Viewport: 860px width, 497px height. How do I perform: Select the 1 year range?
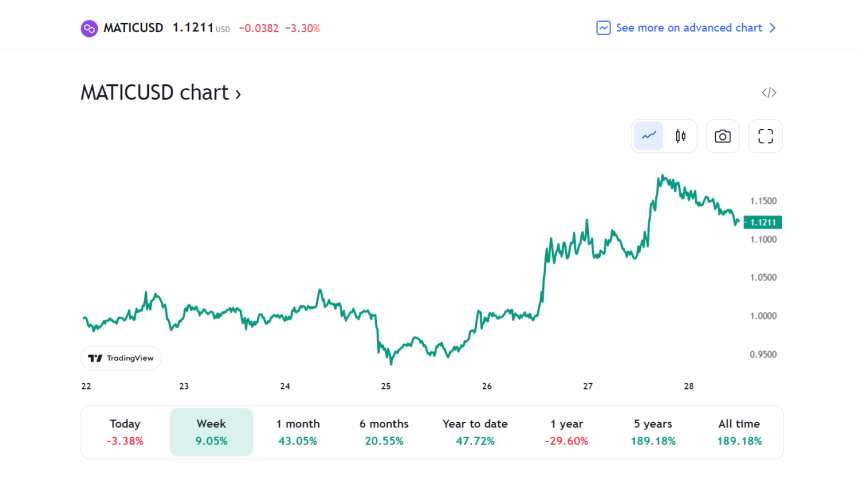(x=567, y=432)
